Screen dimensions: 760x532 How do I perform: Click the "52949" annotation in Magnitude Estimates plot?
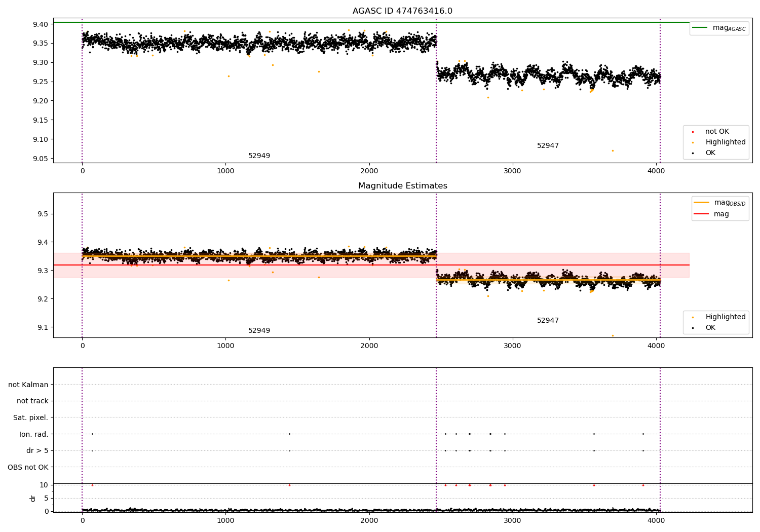coord(259,331)
